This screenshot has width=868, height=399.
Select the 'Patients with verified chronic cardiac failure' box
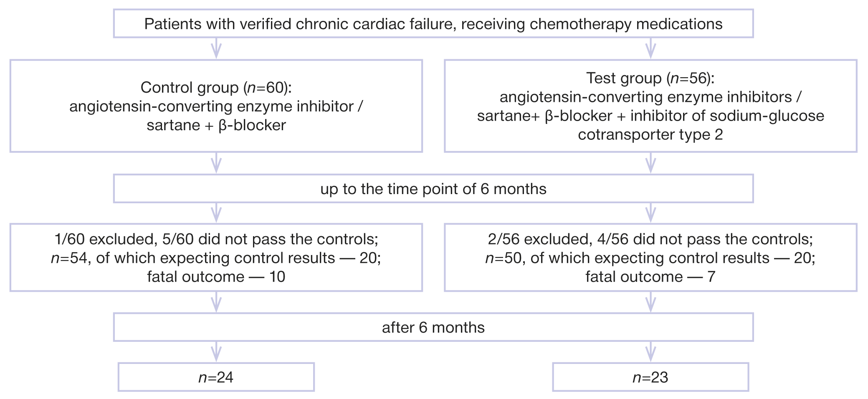(x=433, y=24)
